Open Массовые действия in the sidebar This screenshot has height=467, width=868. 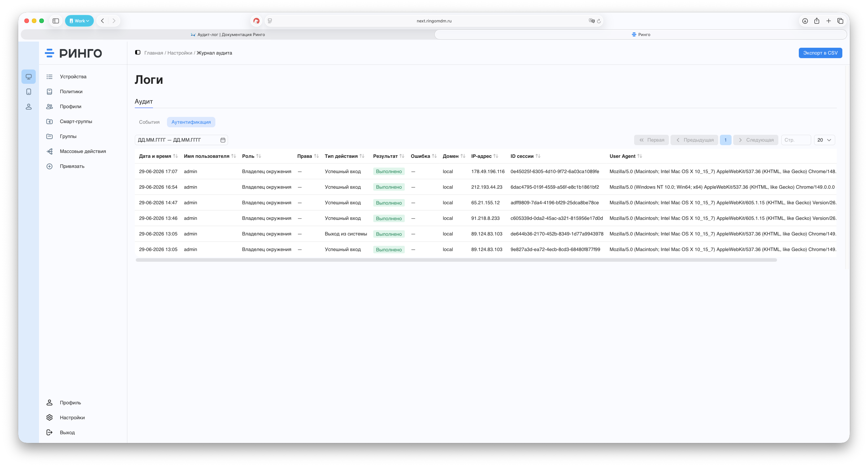pyautogui.click(x=83, y=151)
